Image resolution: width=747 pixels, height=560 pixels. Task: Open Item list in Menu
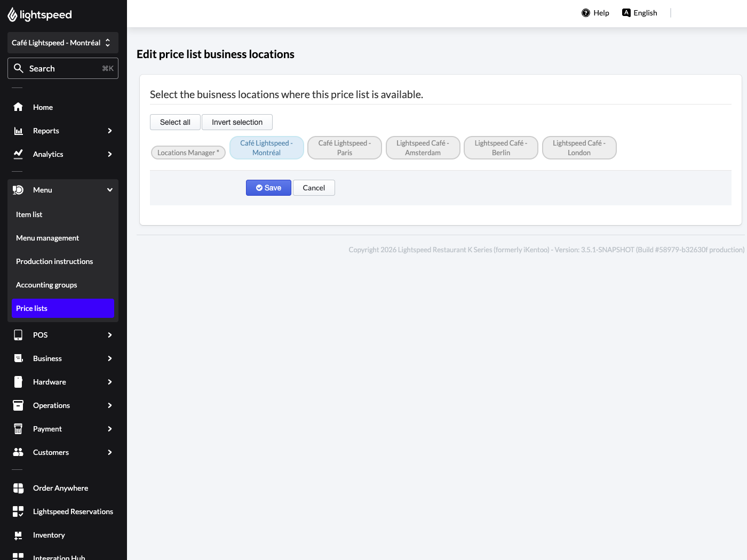pyautogui.click(x=63, y=214)
